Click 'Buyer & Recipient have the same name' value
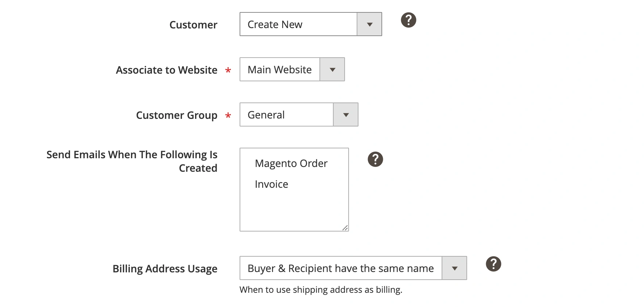644x307 pixels. click(x=340, y=268)
